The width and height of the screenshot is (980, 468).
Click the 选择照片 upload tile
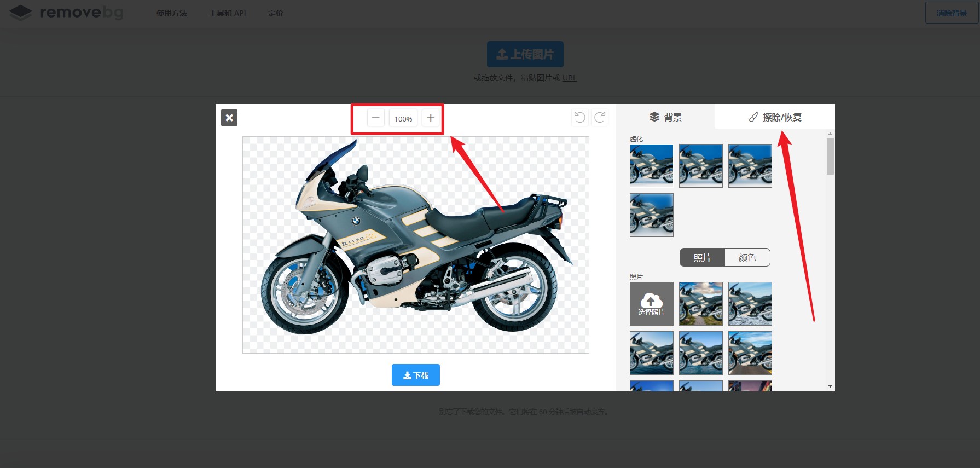click(x=652, y=304)
